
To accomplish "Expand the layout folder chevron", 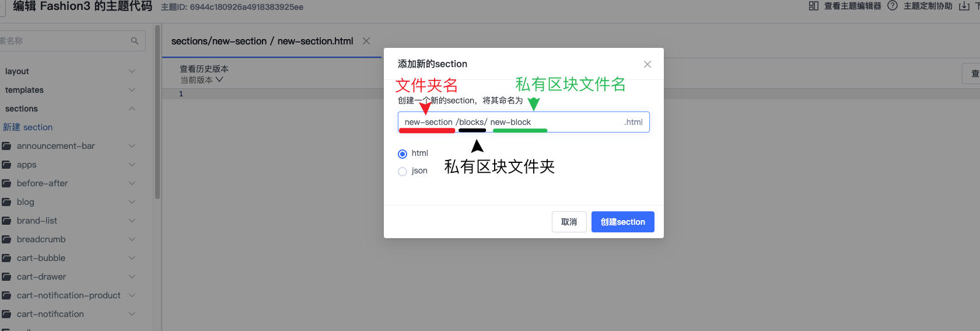I will (131, 71).
